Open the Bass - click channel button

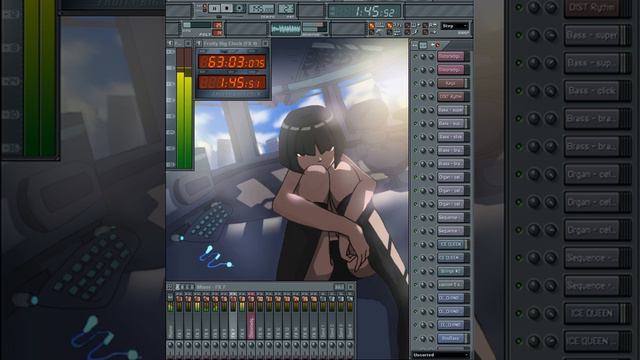451,137
